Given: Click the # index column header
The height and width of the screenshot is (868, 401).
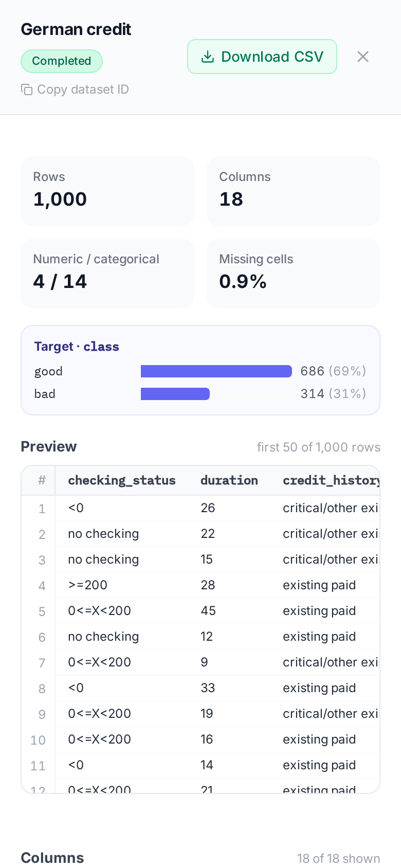Looking at the screenshot, I should coord(42,480).
